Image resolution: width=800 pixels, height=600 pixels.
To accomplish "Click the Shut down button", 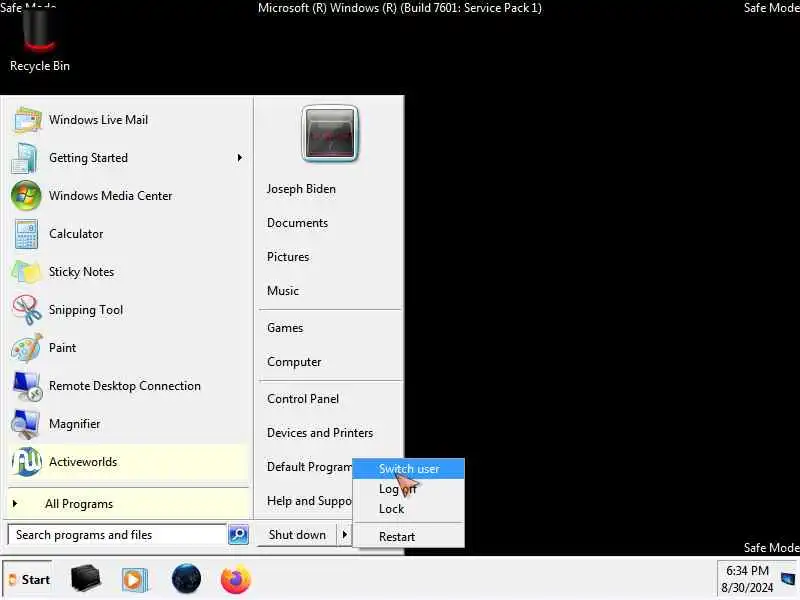I will click(x=297, y=535).
